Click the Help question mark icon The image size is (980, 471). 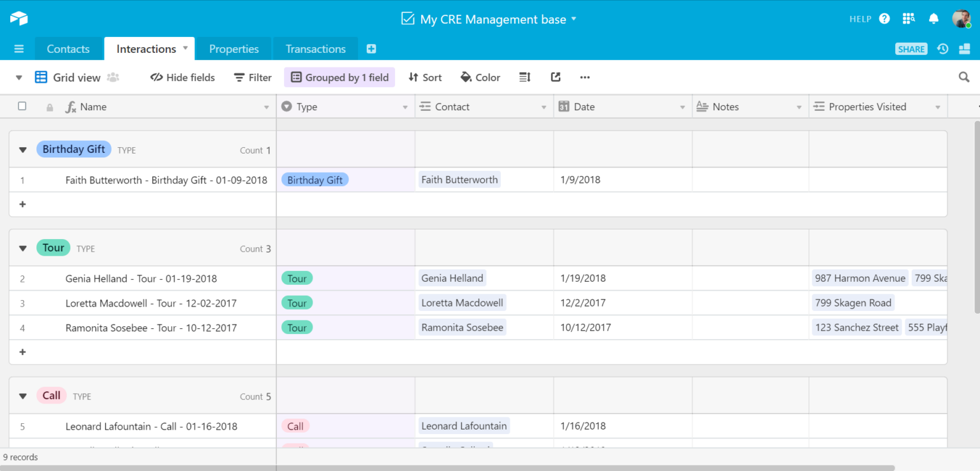tap(884, 18)
